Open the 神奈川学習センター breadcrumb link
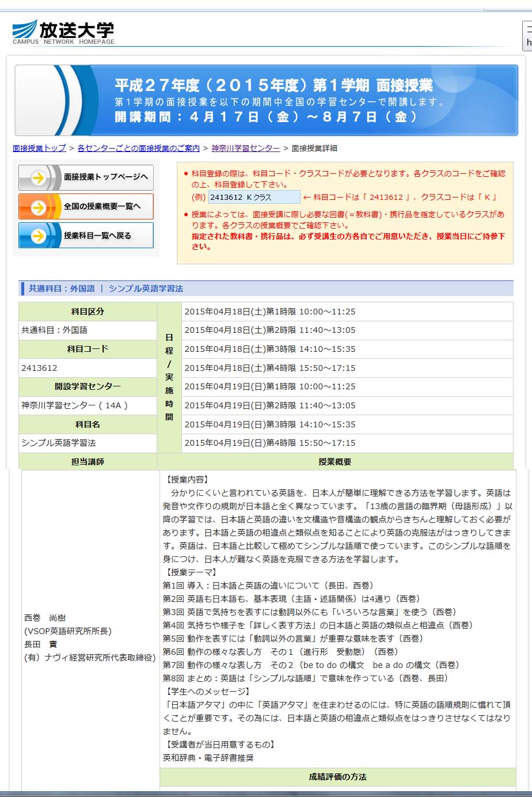532x797 pixels. (245, 148)
